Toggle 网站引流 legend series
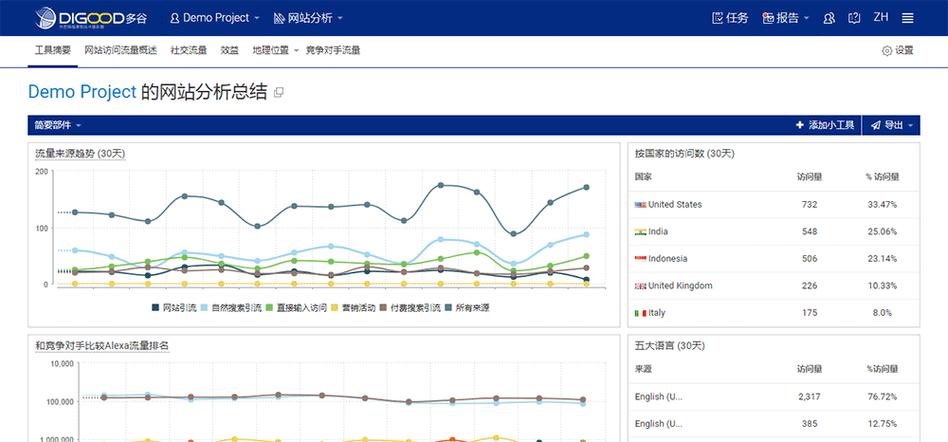 tap(174, 308)
